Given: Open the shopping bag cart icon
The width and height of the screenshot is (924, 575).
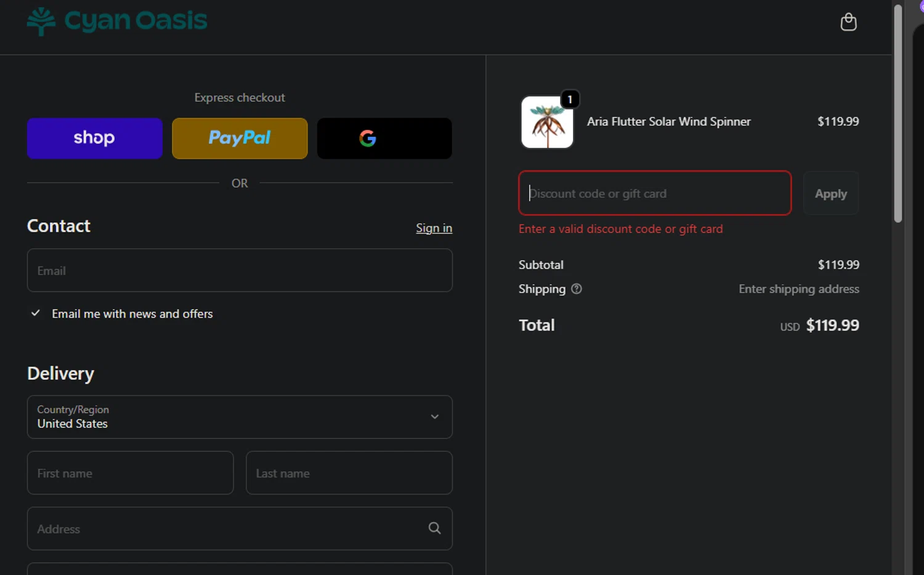Looking at the screenshot, I should 848,22.
